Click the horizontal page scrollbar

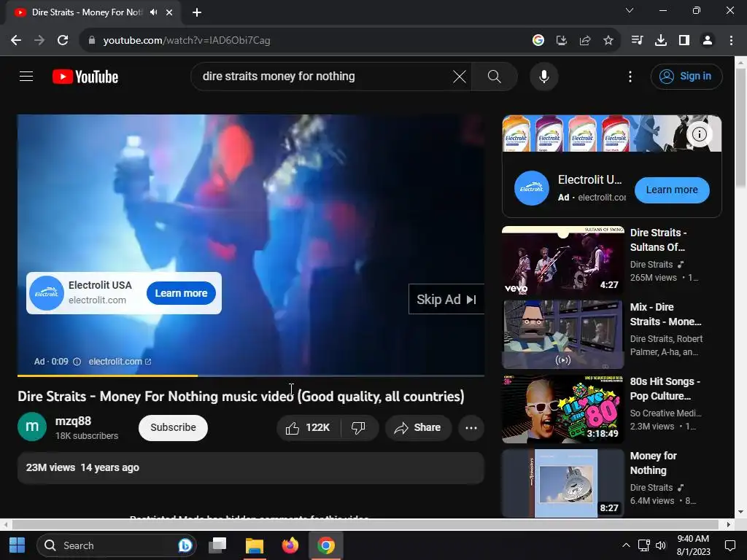tap(365, 524)
